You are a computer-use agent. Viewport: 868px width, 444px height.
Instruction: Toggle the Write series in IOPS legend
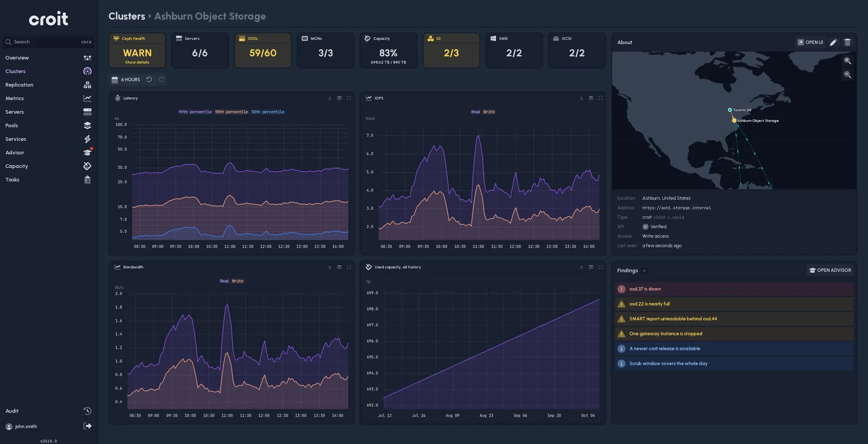point(489,112)
